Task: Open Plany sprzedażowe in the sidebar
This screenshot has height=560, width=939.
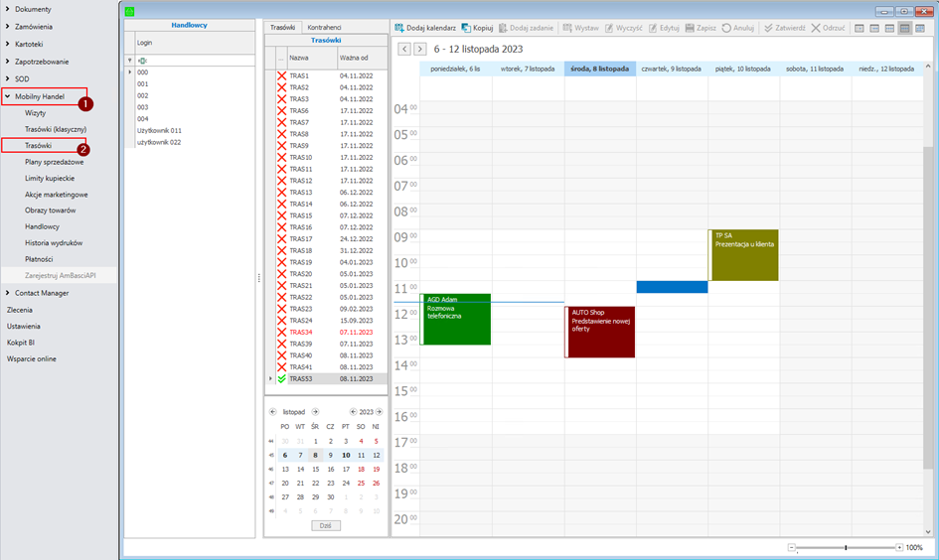Action: (x=54, y=161)
